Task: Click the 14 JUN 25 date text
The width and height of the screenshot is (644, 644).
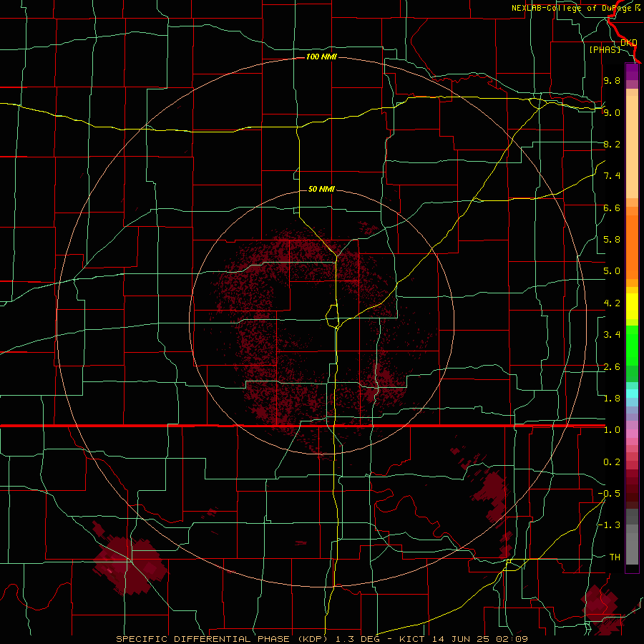Action: 460,639
